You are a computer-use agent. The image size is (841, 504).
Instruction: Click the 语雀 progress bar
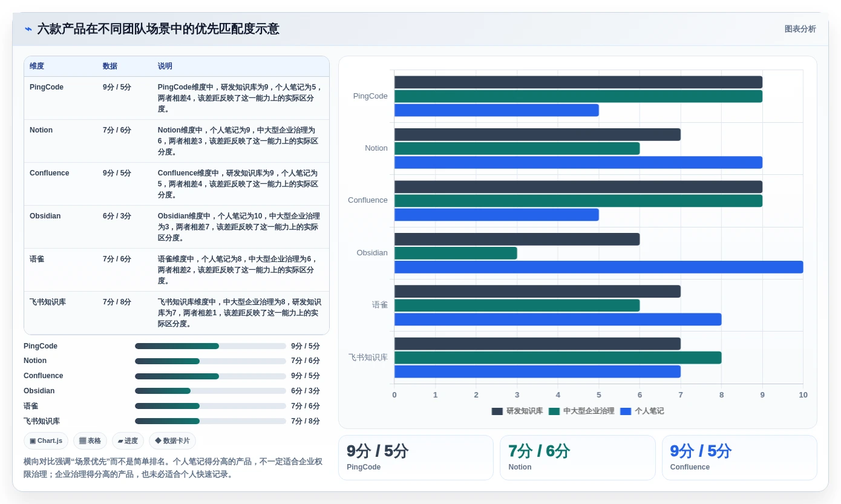coord(211,406)
